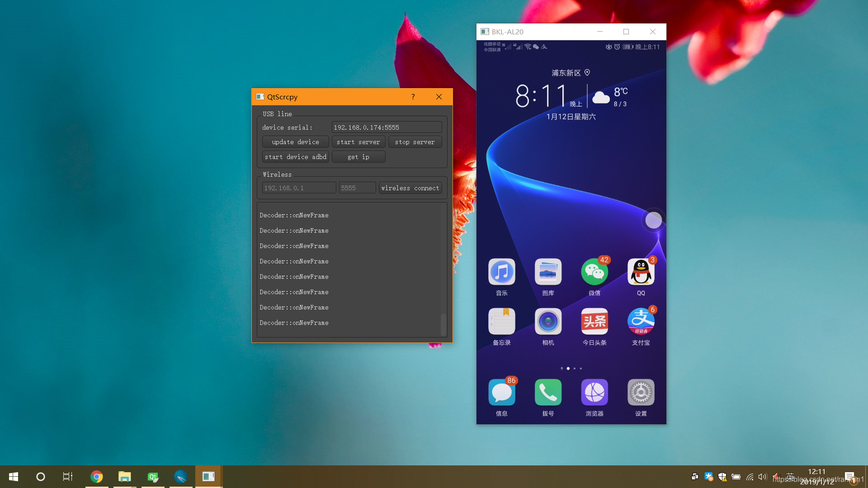Click stop server button in QtScrcpy

414,141
